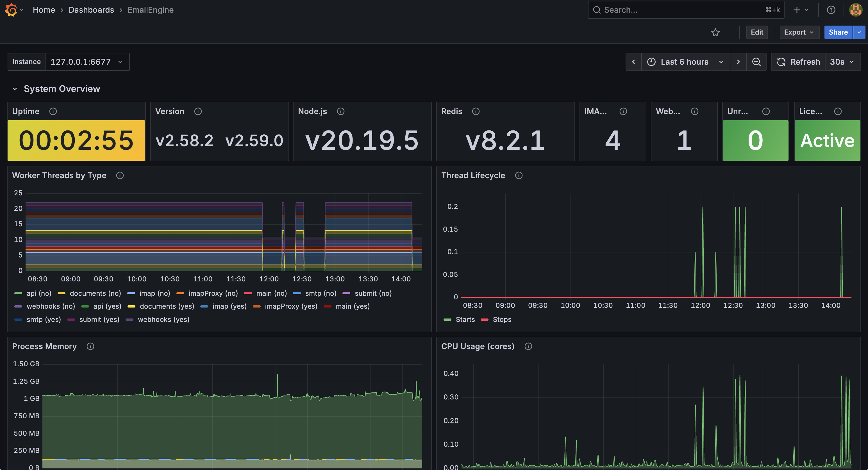Navigate to Dashboards via the breadcrumb
The height and width of the screenshot is (470, 868).
point(91,10)
